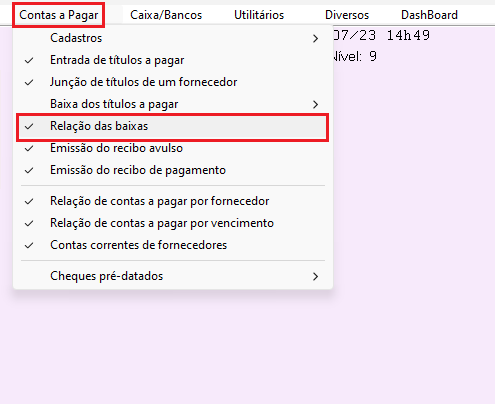495x404 pixels.
Task: Click checkmark beside Entrada de títulos a pagar
Action: coord(29,61)
